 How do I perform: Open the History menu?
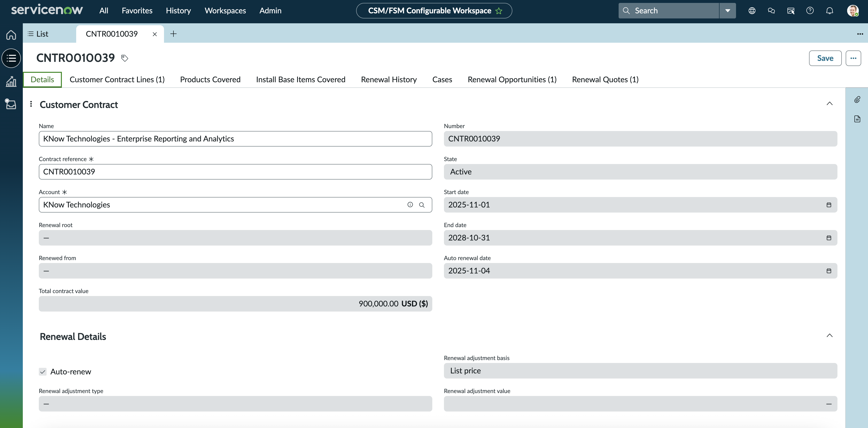click(178, 11)
